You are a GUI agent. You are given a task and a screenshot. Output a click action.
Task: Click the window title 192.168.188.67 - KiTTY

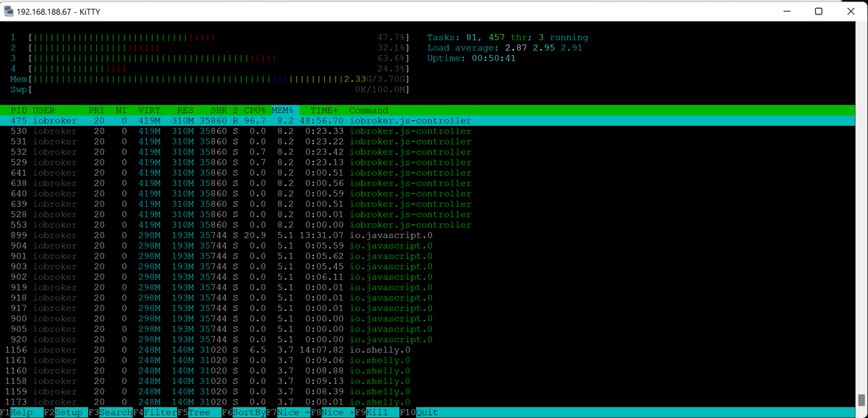coord(58,11)
